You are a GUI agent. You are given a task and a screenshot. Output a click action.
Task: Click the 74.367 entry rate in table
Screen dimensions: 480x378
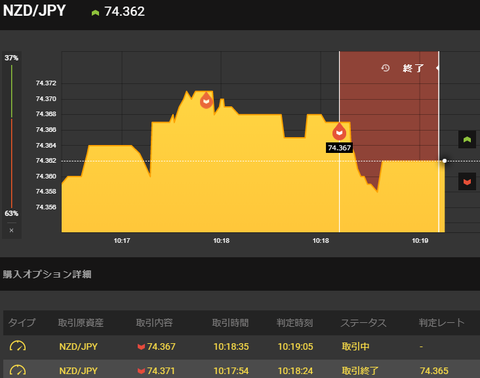coord(161,347)
